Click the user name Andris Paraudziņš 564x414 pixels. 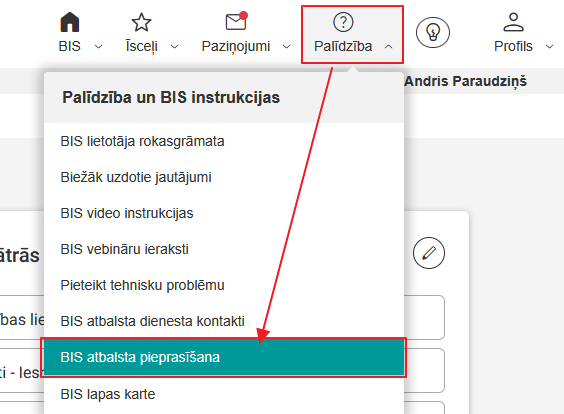tap(465, 81)
